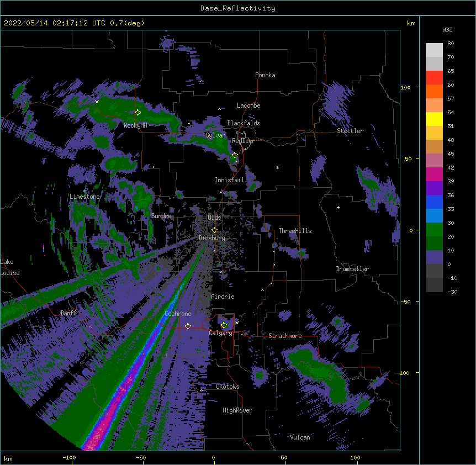Click the Sylvan label

pyautogui.click(x=215, y=135)
